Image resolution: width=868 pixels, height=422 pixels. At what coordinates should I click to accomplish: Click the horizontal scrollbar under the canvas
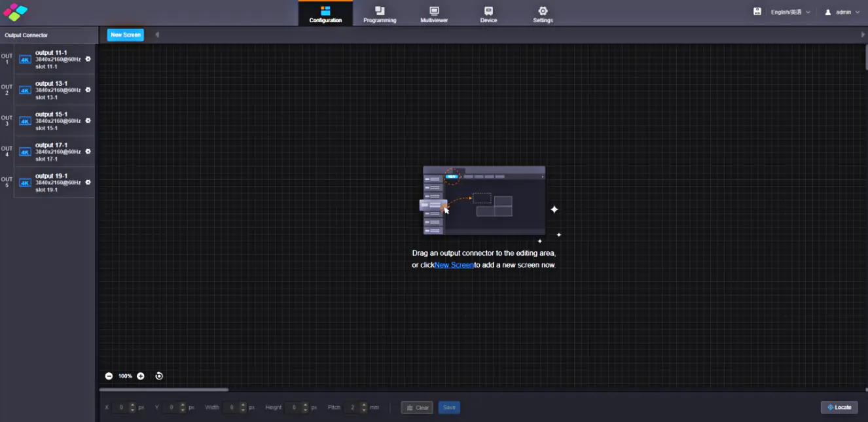(x=164, y=390)
